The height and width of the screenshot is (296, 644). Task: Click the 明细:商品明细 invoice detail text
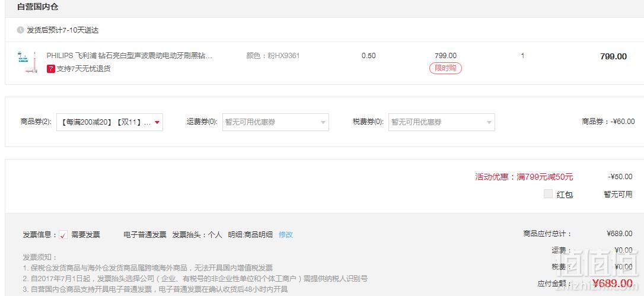[250, 235]
